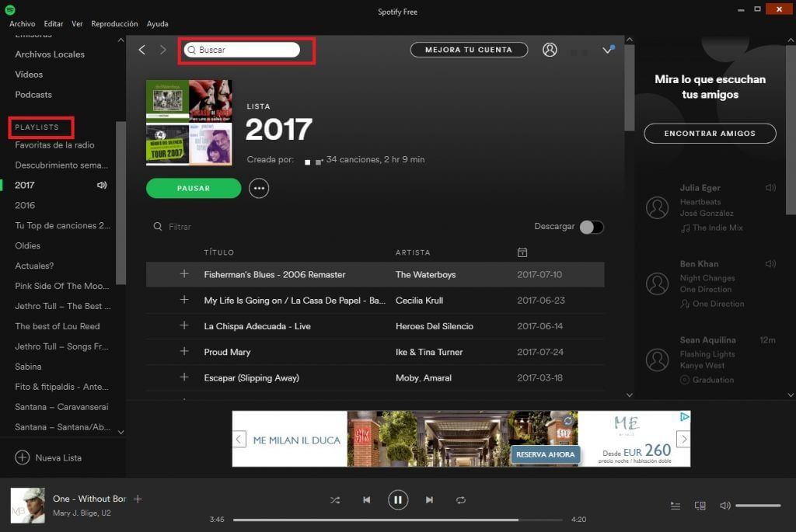Click the now playing album thumbnail

click(x=28, y=505)
